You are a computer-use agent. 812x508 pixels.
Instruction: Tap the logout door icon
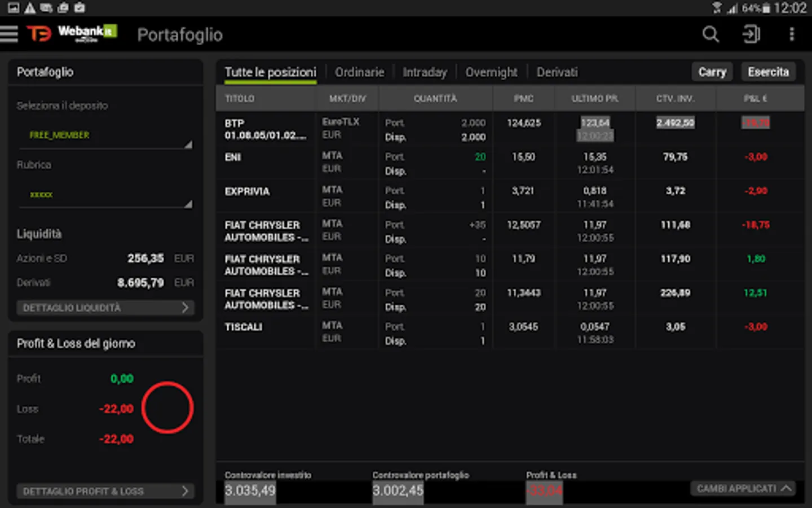click(751, 34)
